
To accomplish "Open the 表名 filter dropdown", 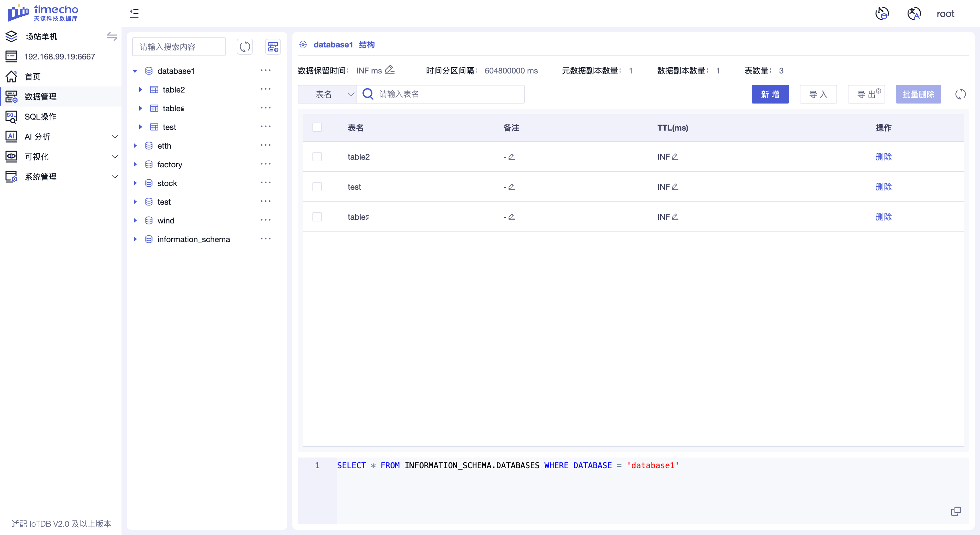I will [x=327, y=94].
